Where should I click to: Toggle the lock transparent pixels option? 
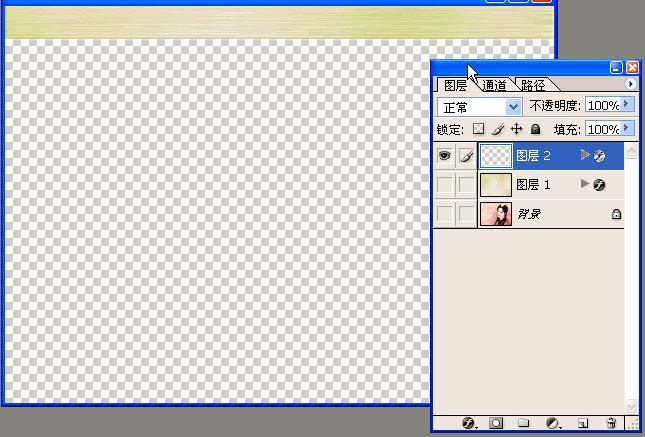478,129
